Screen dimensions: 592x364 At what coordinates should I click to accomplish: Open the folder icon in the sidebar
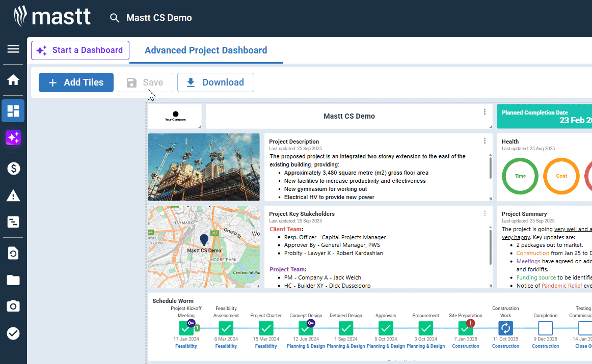[x=13, y=279]
